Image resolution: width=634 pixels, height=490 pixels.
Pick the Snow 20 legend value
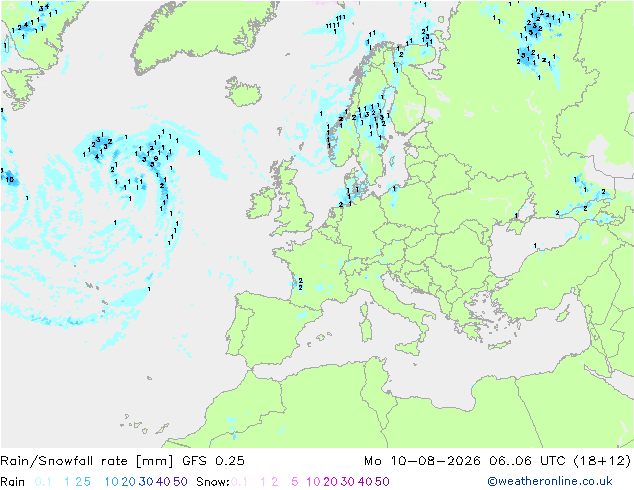tap(330, 482)
